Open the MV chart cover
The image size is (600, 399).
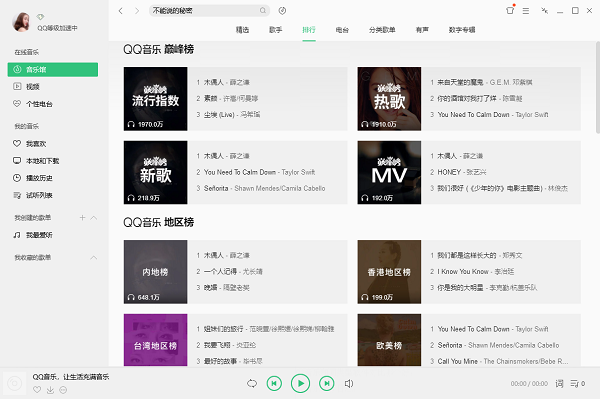click(389, 173)
